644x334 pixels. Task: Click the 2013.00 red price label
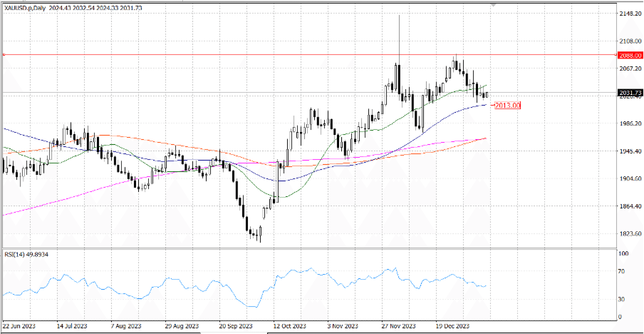(x=507, y=105)
